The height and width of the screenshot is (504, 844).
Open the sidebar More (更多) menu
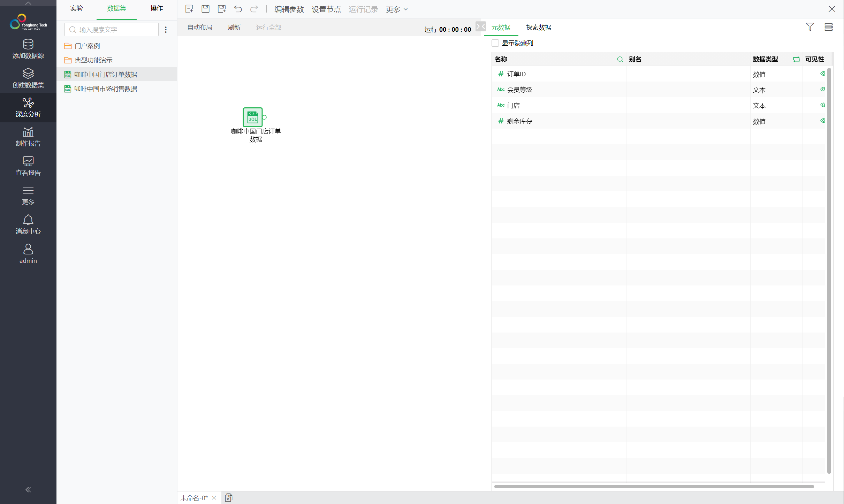[28, 195]
